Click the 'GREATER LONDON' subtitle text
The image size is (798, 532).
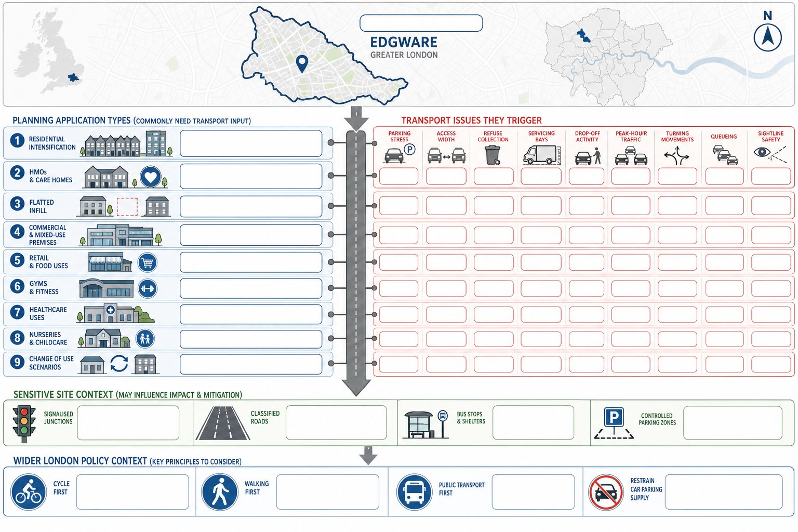[x=404, y=55]
